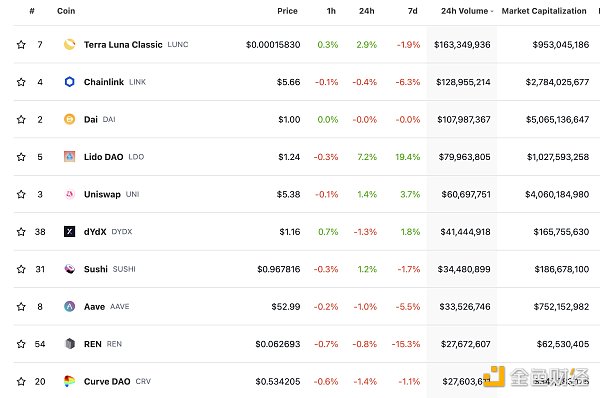Sort by the 7d change column
Screen dimensions: 600x398
412,11
